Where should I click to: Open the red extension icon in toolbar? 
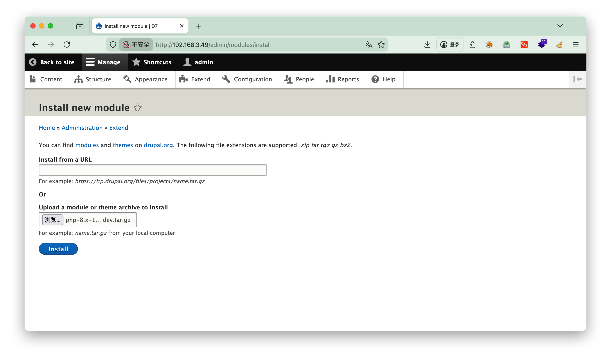tap(524, 45)
